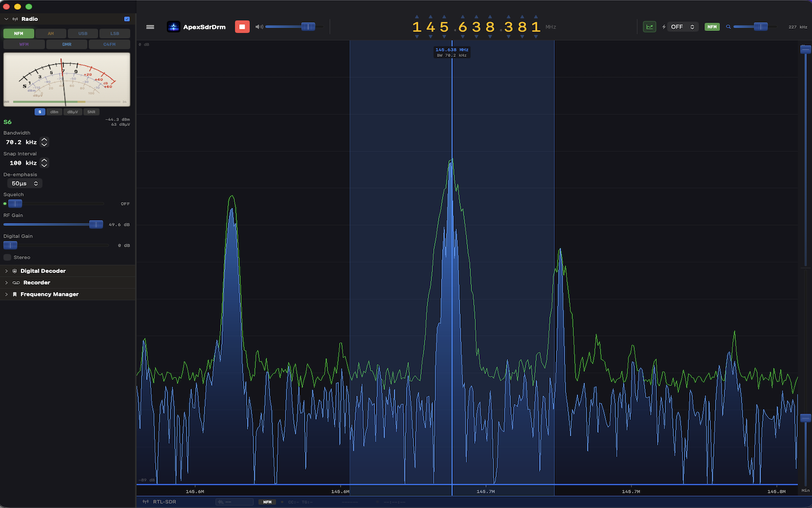The image size is (812, 508).
Task: Switch to WFM mode
Action: point(24,43)
